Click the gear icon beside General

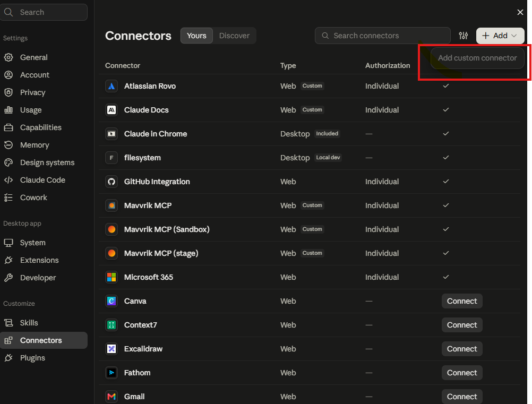pyautogui.click(x=8, y=57)
